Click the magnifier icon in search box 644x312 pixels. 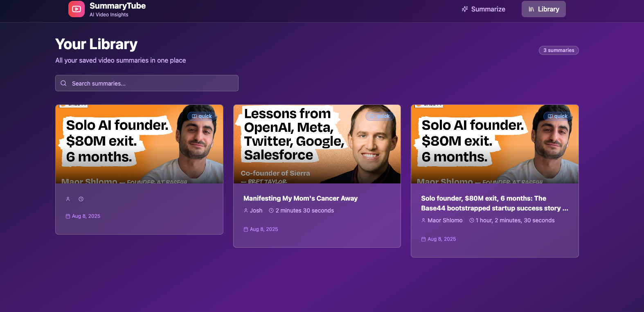(x=63, y=83)
